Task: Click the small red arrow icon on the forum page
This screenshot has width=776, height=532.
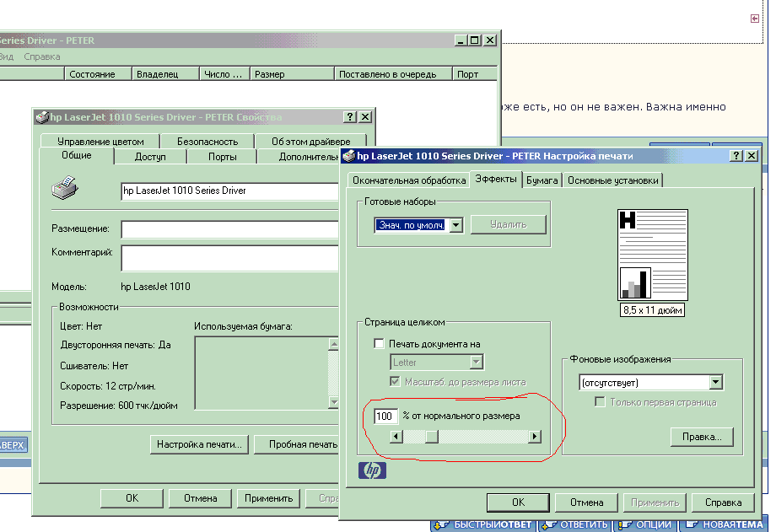Action: 755,19
